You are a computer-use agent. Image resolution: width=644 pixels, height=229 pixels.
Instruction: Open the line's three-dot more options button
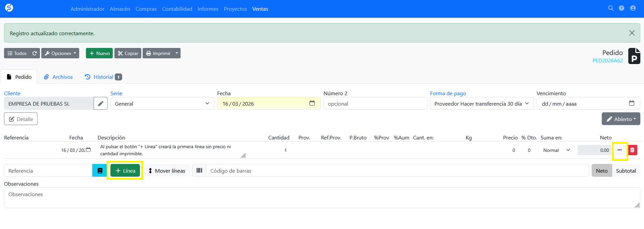620,150
